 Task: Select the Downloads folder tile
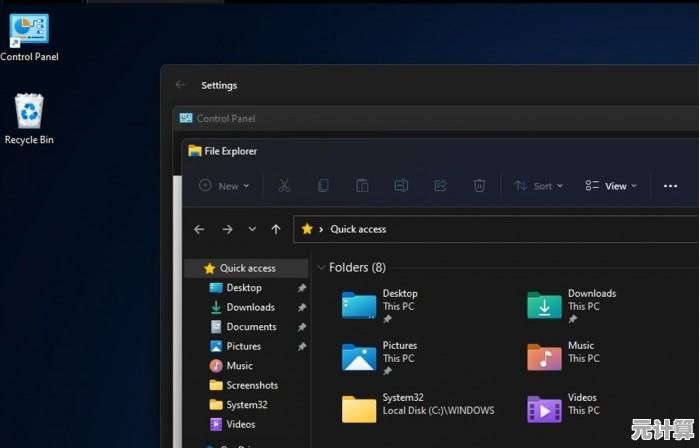pos(571,306)
